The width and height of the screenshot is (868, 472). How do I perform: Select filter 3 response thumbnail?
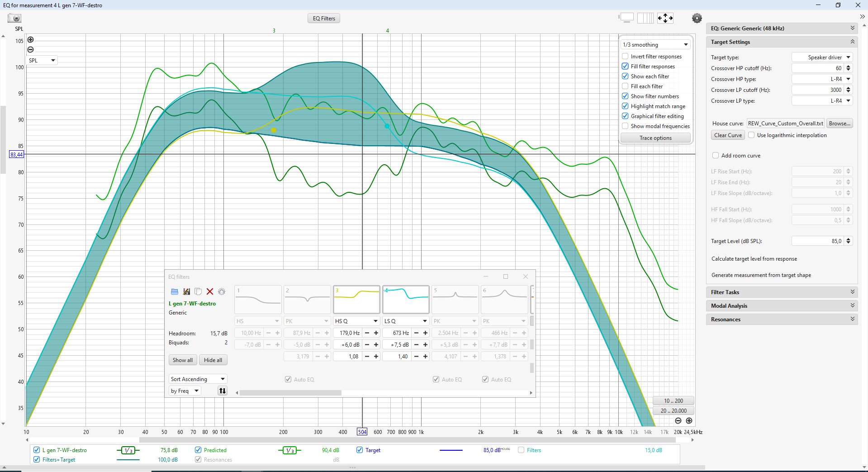pyautogui.click(x=356, y=300)
